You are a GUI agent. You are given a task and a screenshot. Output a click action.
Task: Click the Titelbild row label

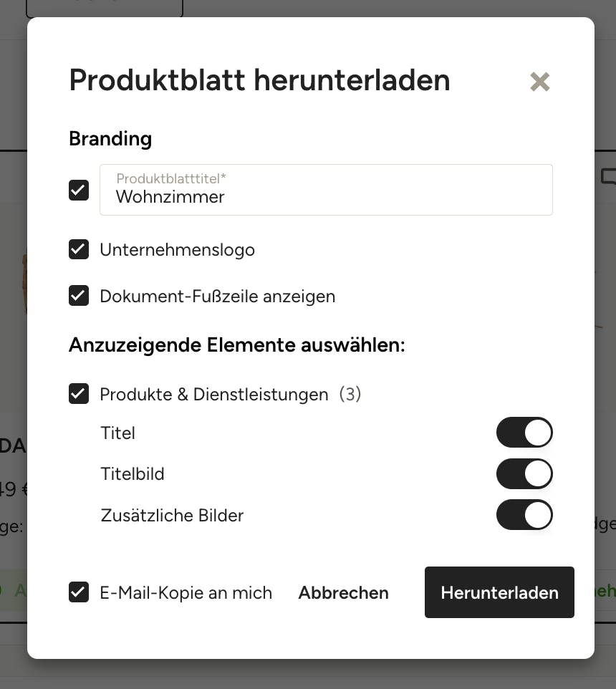pyautogui.click(x=133, y=474)
